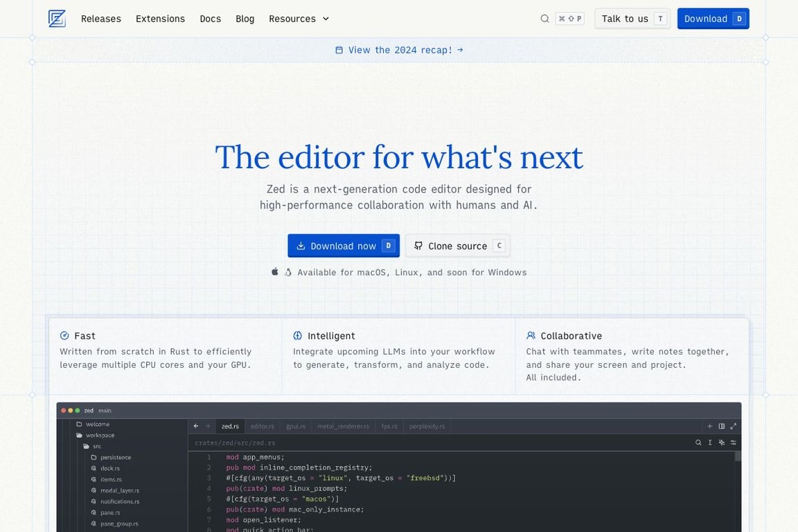
Task: Click the Download now button
Action: tap(344, 246)
